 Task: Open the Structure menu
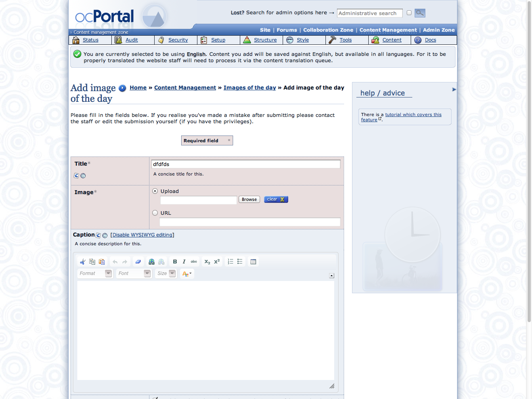pyautogui.click(x=265, y=40)
